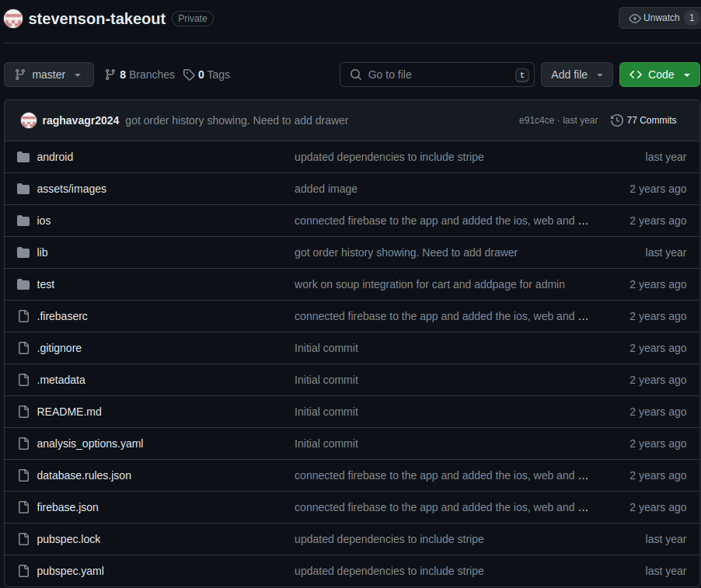Open the stevenson-takeout repository title link
701x588 pixels.
click(x=97, y=19)
